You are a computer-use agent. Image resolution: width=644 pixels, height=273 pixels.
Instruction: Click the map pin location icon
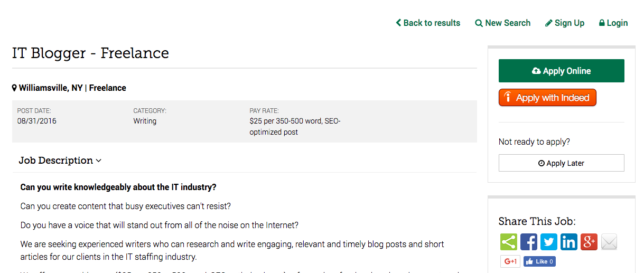(x=15, y=88)
